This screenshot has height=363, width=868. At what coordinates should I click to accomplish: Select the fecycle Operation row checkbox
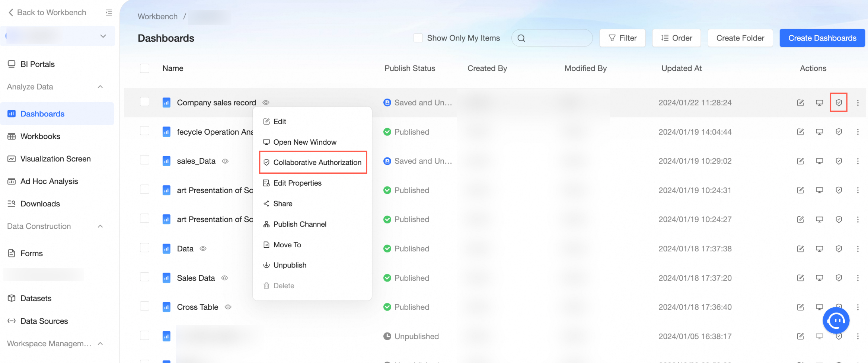[x=144, y=131]
